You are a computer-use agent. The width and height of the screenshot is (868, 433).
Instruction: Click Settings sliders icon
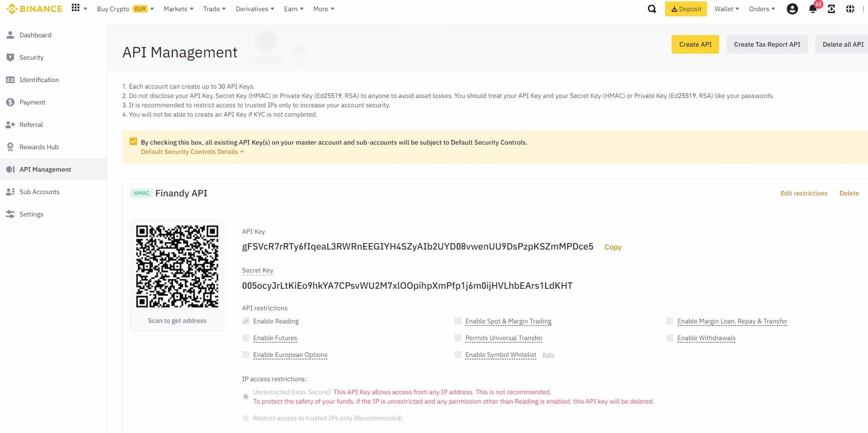10,214
